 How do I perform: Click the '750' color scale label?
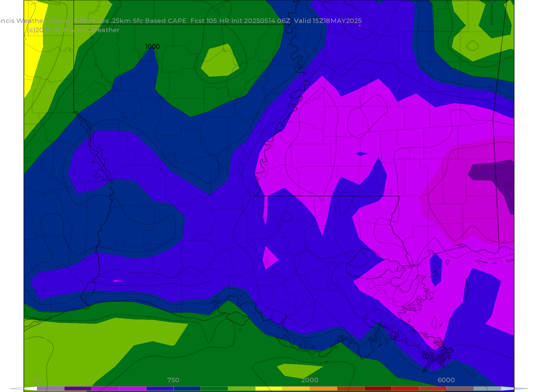click(173, 380)
